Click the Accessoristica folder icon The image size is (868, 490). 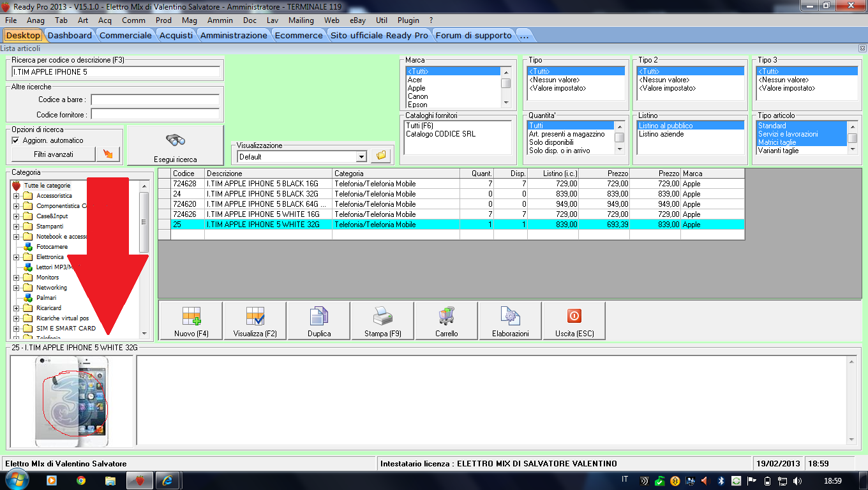pyautogui.click(x=27, y=196)
